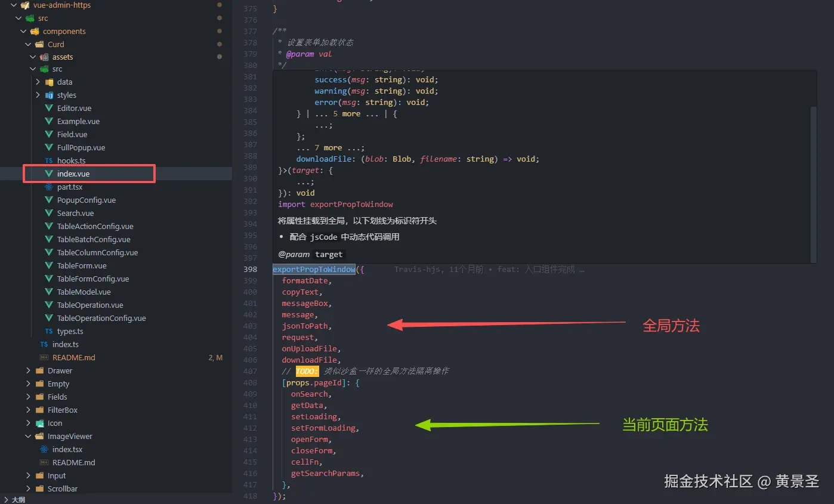Collapse the ImageViewer folder
Viewport: 834px width, 504px height.
pyautogui.click(x=28, y=436)
